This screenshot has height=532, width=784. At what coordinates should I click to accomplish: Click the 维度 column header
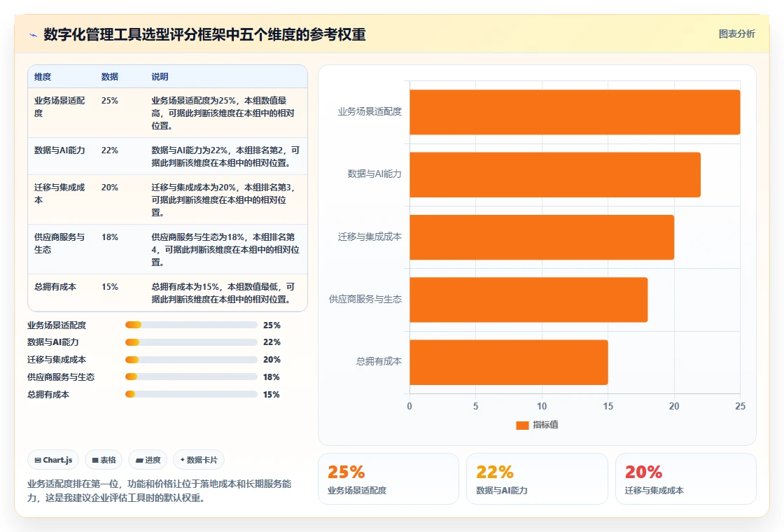click(43, 77)
